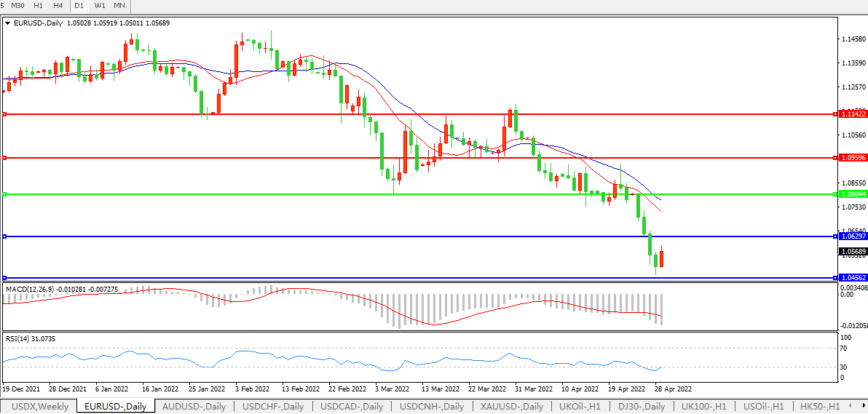Click the triangle next to EURUSD-,Daily title
Image resolution: width=868 pixels, height=414 pixels.
point(8,23)
